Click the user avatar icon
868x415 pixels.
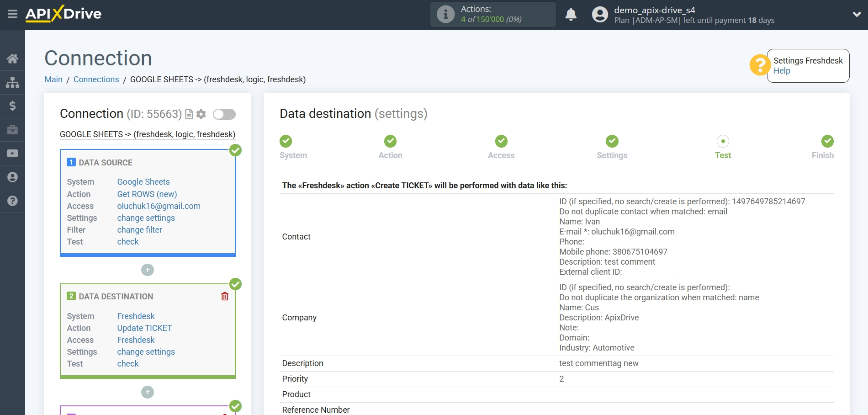click(x=600, y=15)
